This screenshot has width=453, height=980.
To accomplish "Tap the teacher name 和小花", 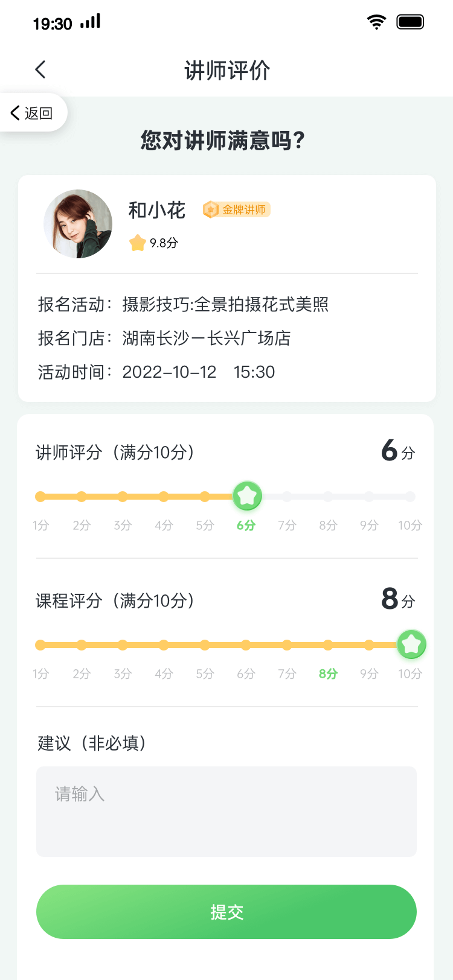I will pos(157,210).
